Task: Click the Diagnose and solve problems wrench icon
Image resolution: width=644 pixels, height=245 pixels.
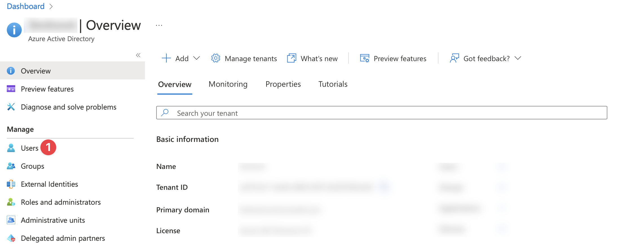Action: 11,107
